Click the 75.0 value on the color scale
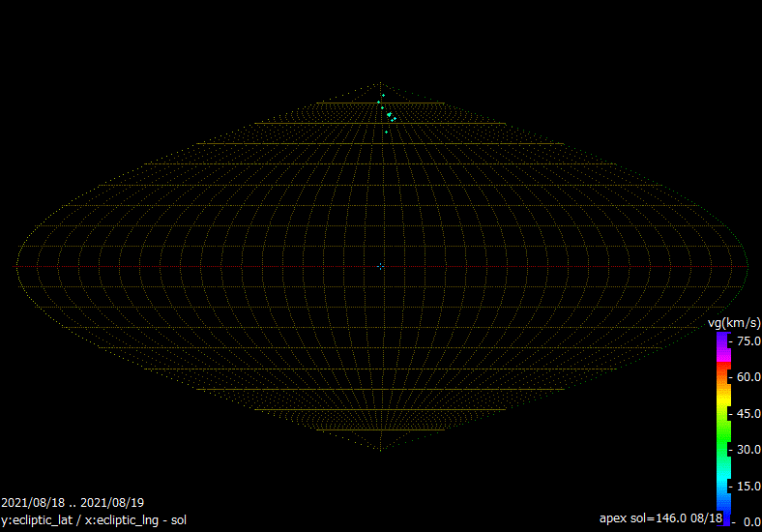 [x=748, y=340]
